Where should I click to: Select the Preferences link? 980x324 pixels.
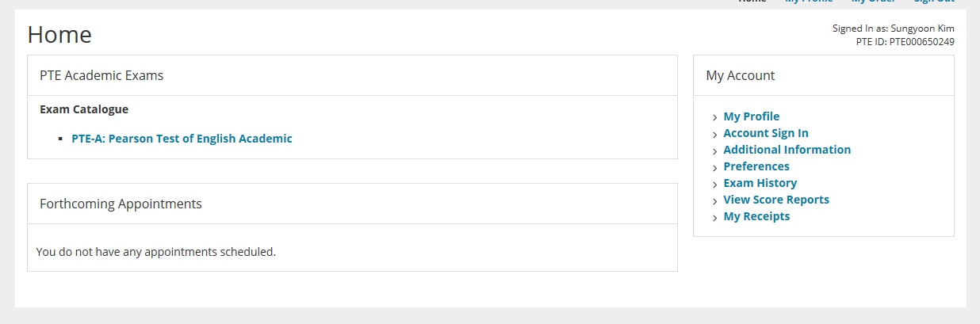(x=756, y=166)
